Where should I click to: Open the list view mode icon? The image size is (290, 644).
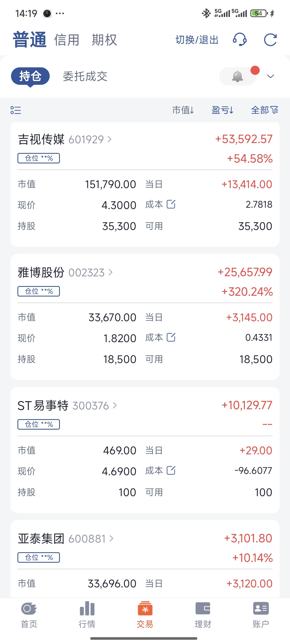click(16, 110)
